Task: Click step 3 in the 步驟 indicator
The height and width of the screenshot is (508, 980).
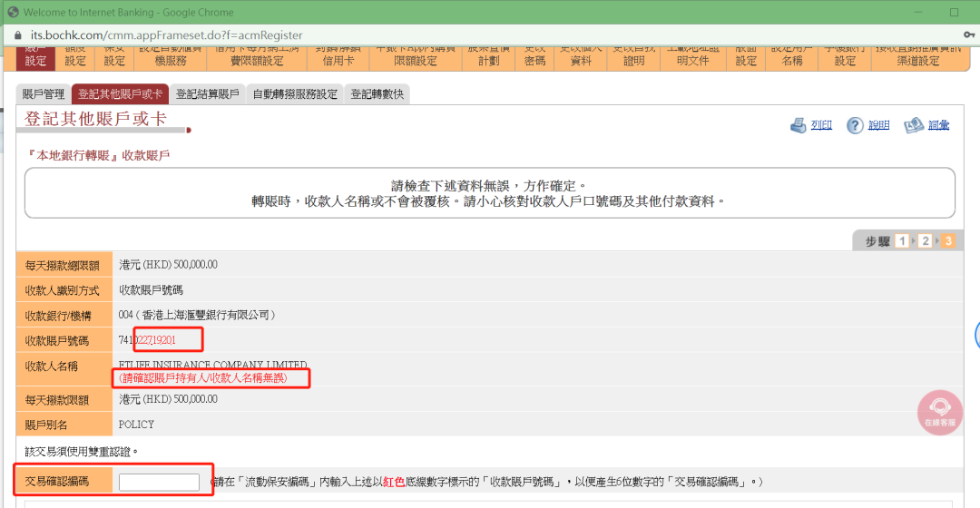Action: coord(948,241)
